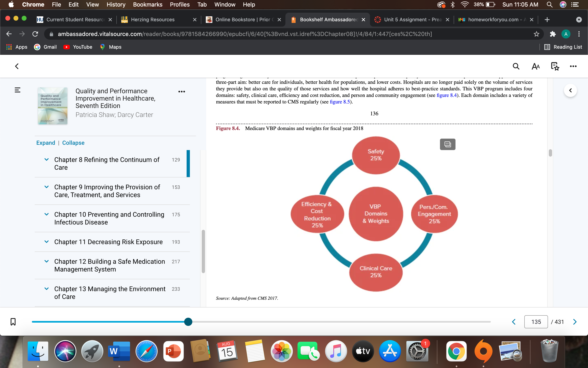Screen dimensions: 588x368
Task: Open Maps bookmark
Action: (x=111, y=47)
